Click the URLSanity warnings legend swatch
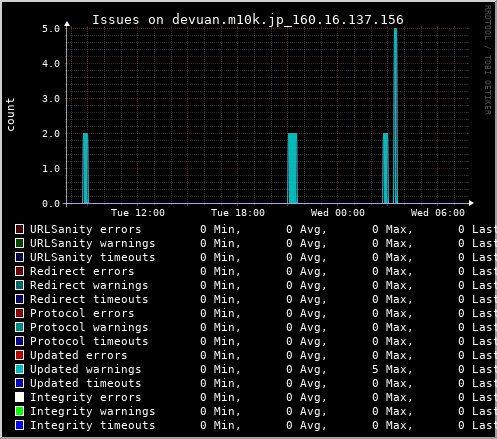The width and height of the screenshot is (497, 439). 19,243
